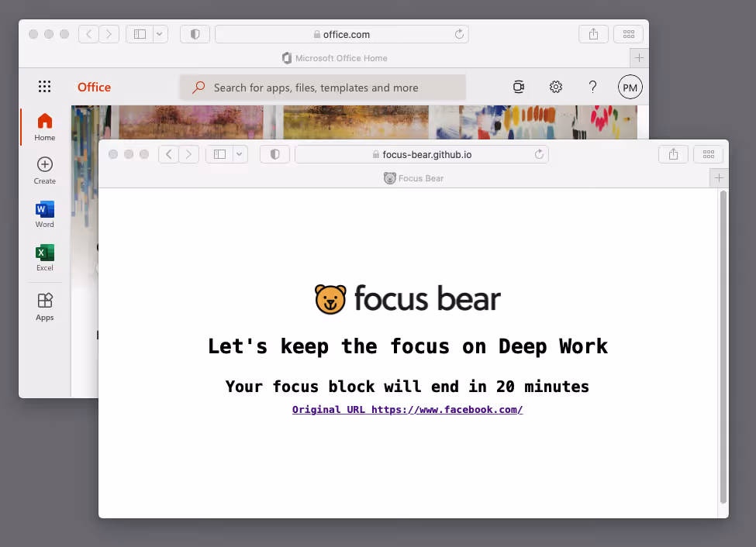Expand the sidebar chevron in the Office window
756x547 pixels.
[160, 34]
